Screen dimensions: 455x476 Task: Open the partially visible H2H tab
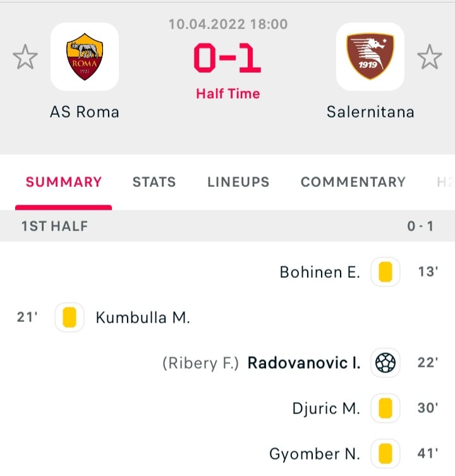coord(446,182)
